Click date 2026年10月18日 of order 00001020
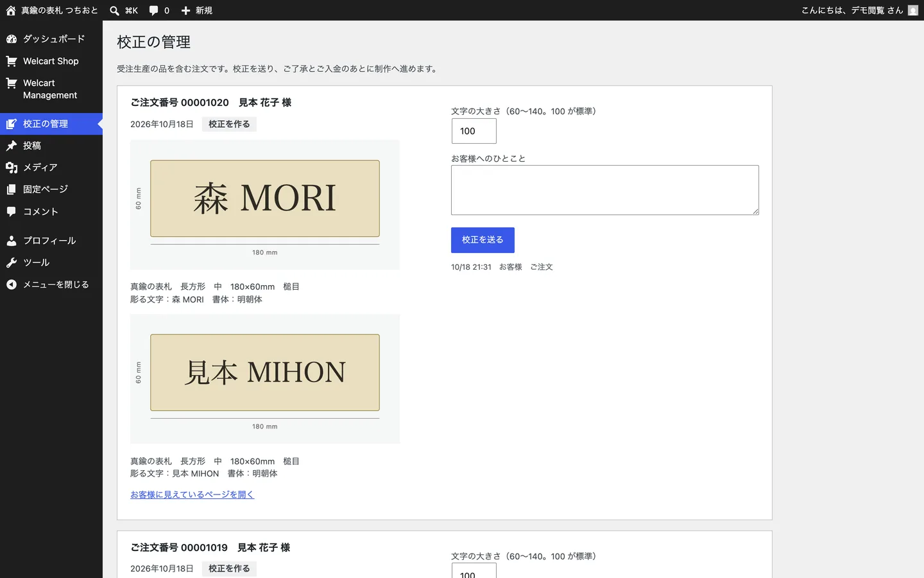924x578 pixels. [x=162, y=124]
